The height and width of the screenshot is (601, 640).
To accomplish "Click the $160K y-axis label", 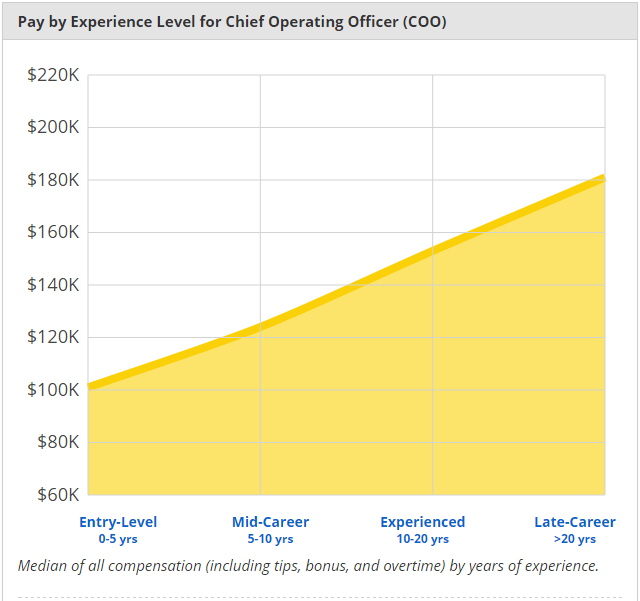I will click(x=53, y=232).
